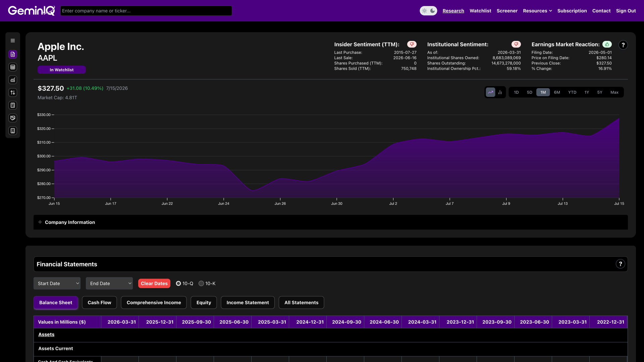The width and height of the screenshot is (644, 362).
Task: Click the Earnings Market Reaction thumbs-up icon
Action: click(607, 44)
